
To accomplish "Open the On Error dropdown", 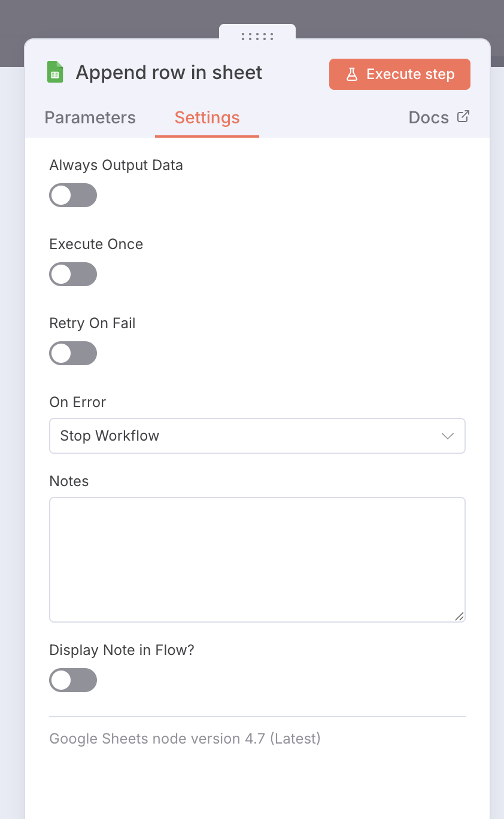I will pos(257,436).
